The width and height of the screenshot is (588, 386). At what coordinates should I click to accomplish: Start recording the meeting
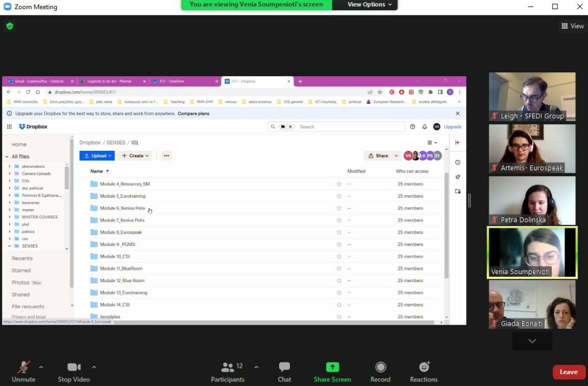pyautogui.click(x=380, y=372)
